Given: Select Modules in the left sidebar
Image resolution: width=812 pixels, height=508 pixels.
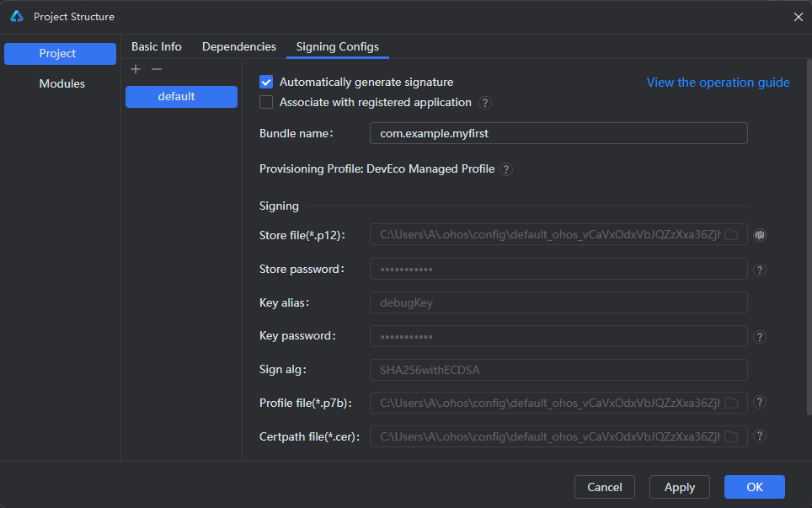Looking at the screenshot, I should [x=61, y=84].
